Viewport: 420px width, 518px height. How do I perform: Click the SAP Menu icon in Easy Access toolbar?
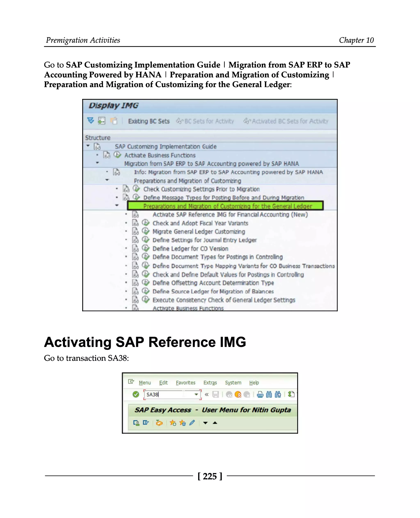pyautogui.click(x=146, y=423)
